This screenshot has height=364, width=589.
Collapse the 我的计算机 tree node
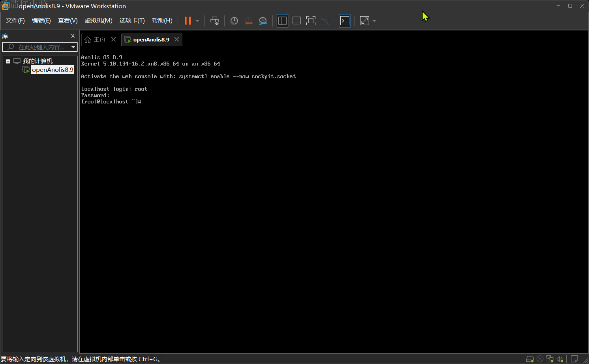tap(8, 61)
